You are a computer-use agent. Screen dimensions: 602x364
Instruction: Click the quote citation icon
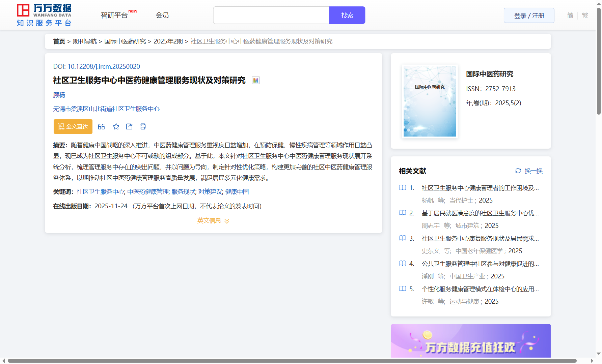pyautogui.click(x=101, y=127)
